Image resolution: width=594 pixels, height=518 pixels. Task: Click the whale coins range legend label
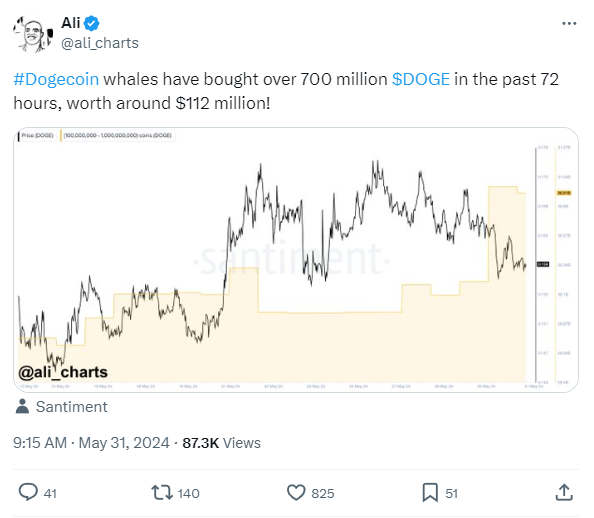(x=117, y=136)
